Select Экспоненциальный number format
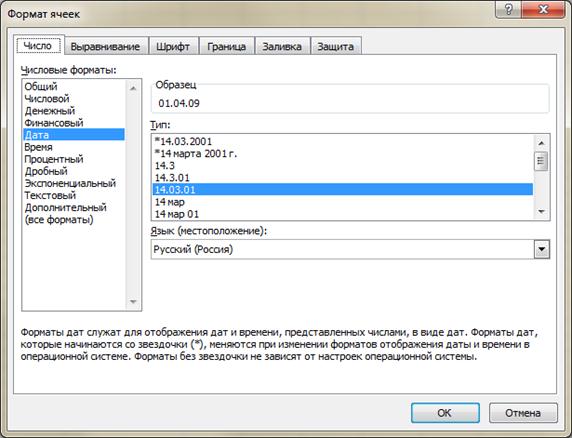572x438 pixels. 73,183
